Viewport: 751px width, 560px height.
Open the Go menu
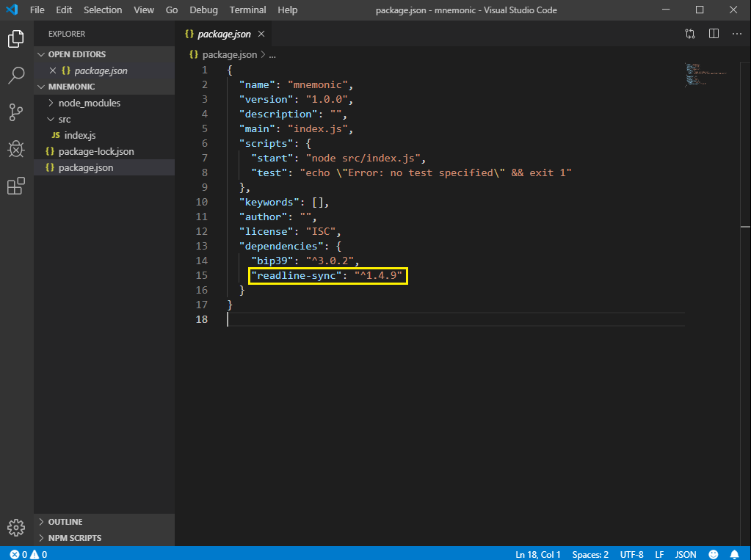point(172,10)
